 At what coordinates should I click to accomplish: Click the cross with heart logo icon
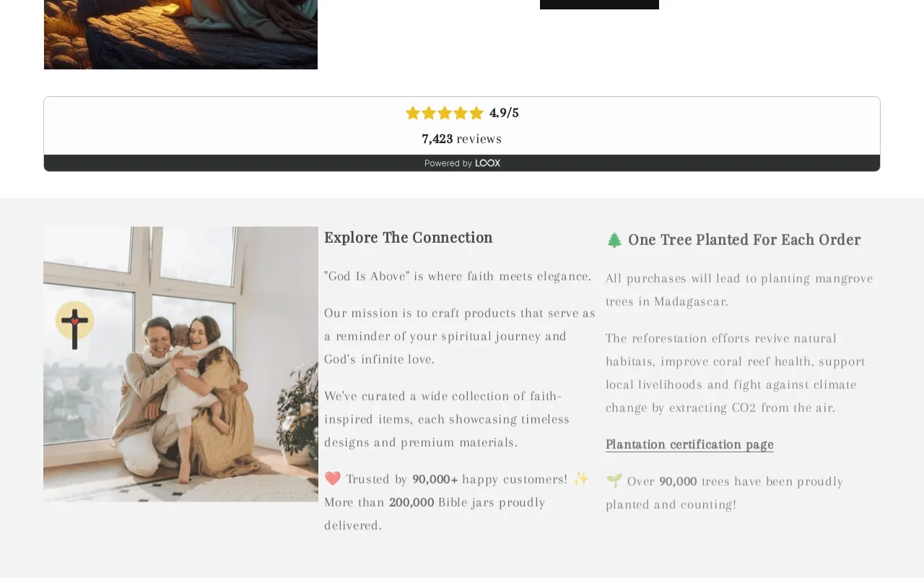pos(74,324)
